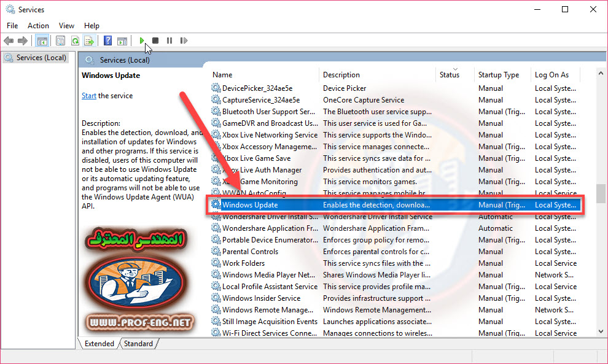Toggle Show/Hide Console Tree icon

42,41
